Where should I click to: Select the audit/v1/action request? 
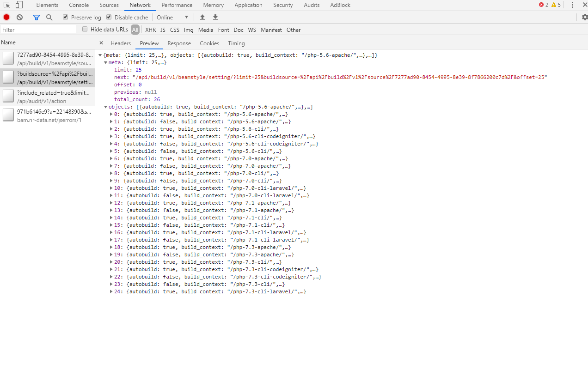click(x=46, y=97)
